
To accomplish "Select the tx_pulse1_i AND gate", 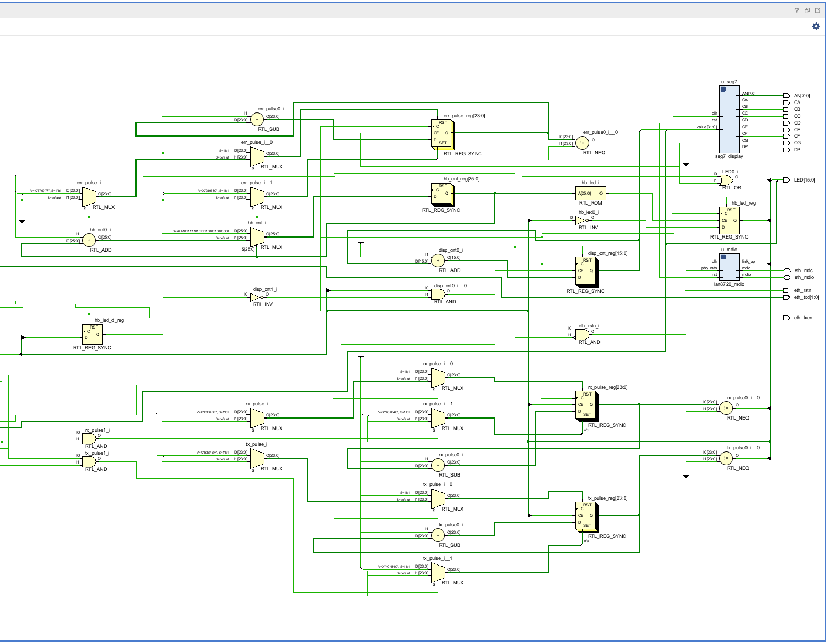I will point(89,461).
